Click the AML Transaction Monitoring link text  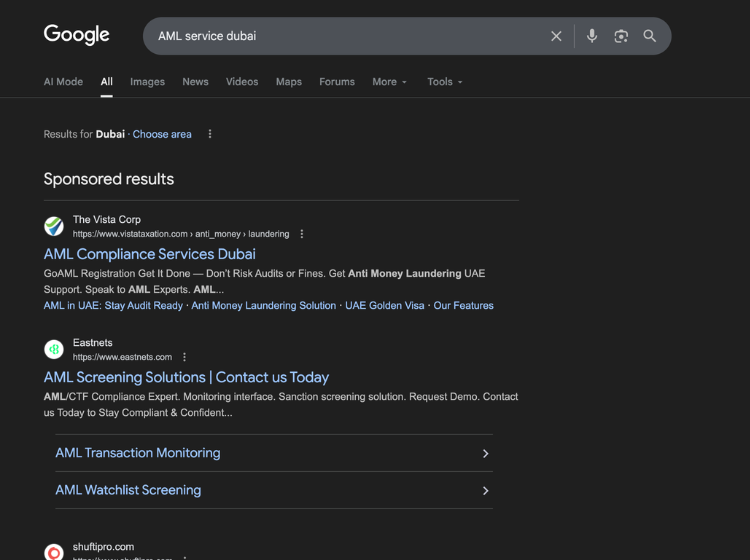point(138,453)
